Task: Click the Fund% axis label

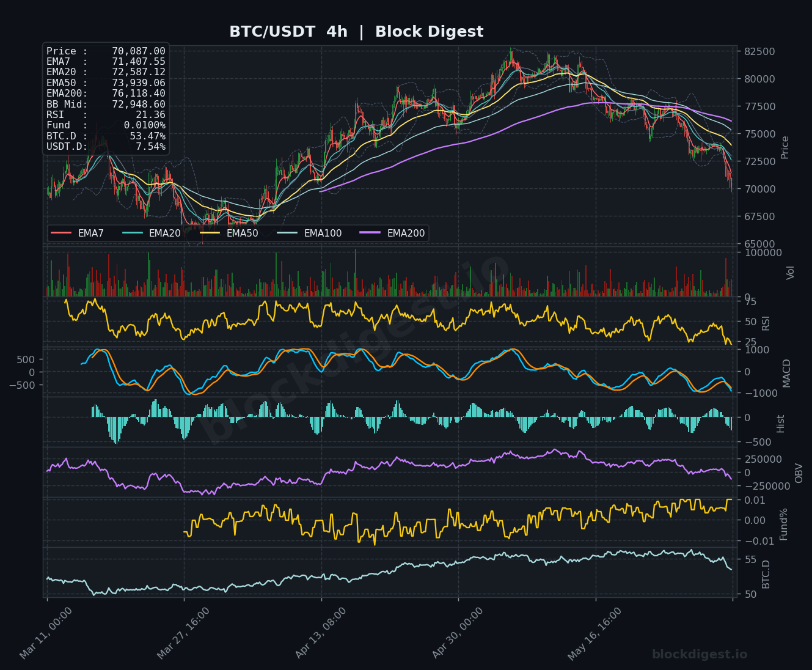Action: coord(784,524)
